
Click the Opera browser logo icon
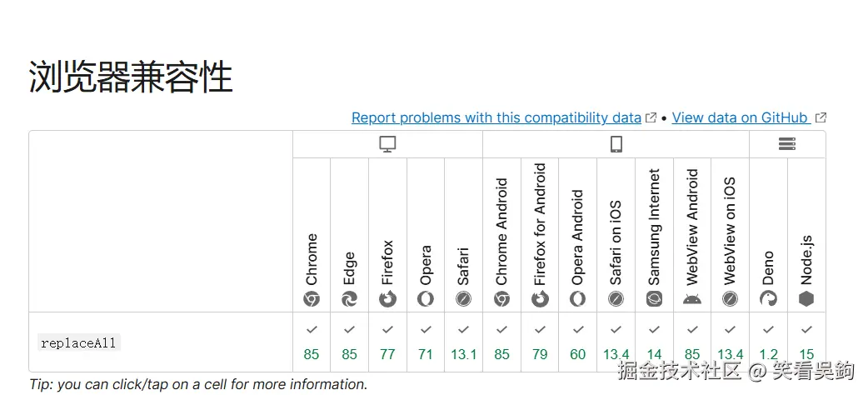tap(426, 299)
